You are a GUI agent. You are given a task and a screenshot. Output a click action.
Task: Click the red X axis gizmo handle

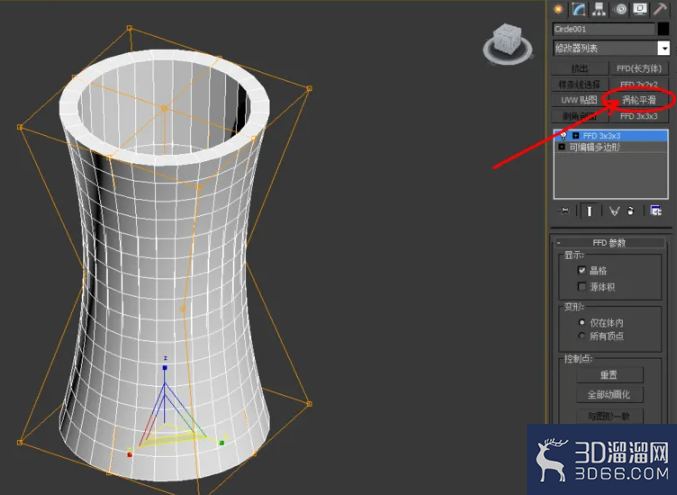130,454
